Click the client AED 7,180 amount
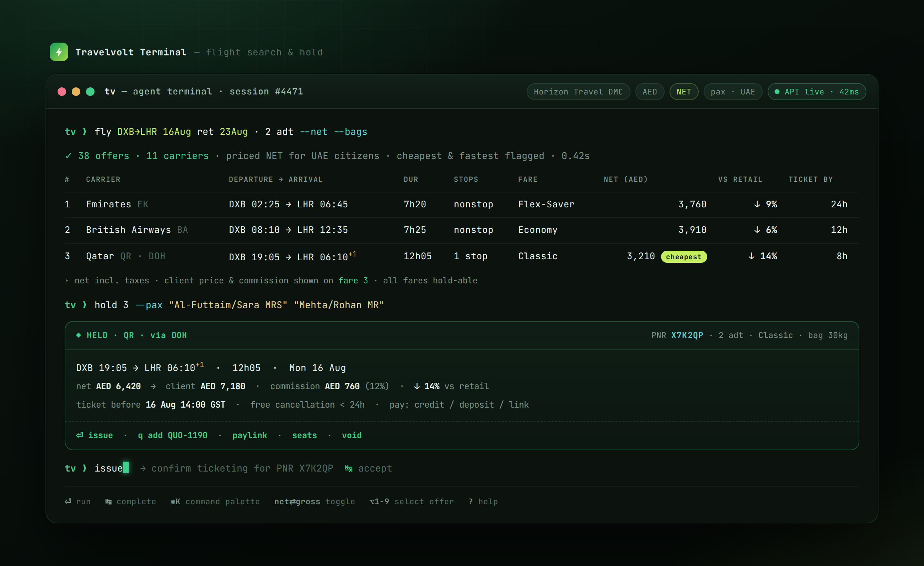This screenshot has width=924, height=566. click(x=223, y=386)
